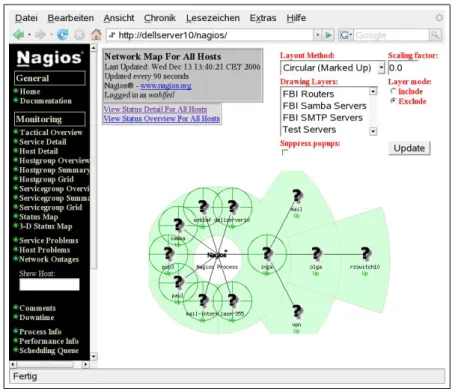Click the browser address bar
The height and width of the screenshot is (392, 455).
[x=210, y=35]
